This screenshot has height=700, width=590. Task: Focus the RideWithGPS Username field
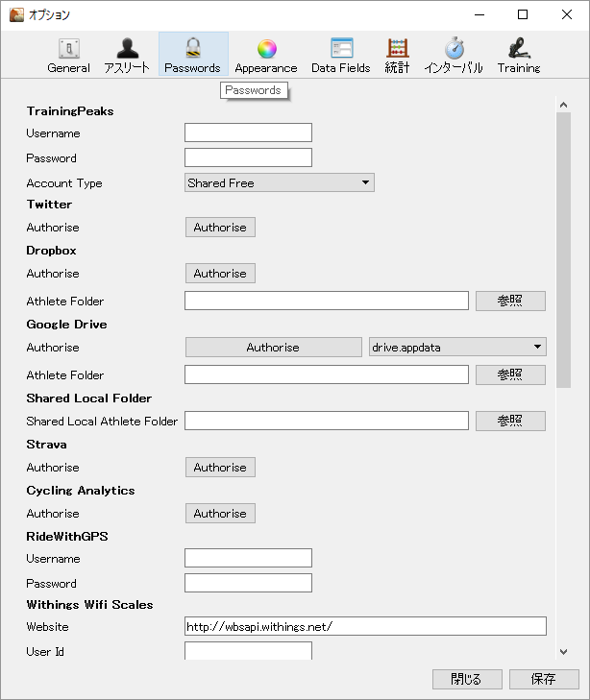248,558
